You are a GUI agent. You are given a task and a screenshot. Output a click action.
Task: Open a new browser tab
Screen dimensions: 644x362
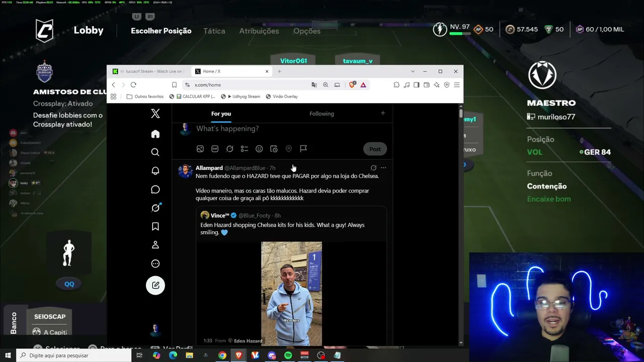tap(279, 71)
